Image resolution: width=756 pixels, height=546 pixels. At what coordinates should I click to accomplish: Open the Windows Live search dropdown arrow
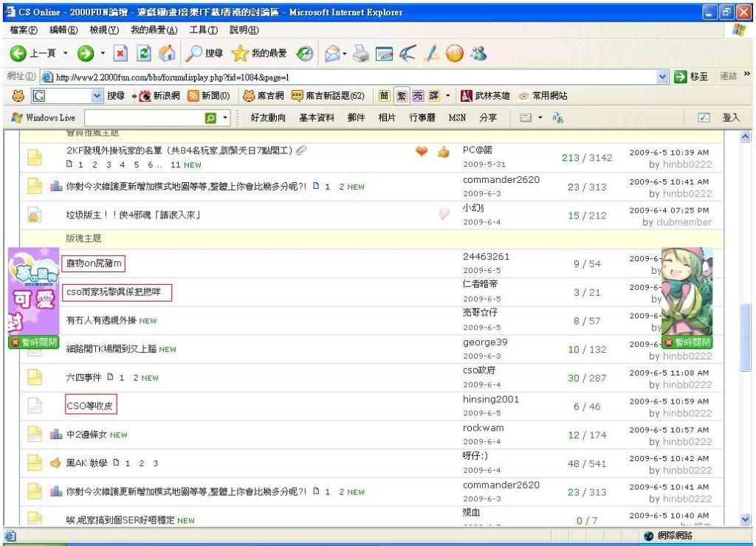point(226,118)
